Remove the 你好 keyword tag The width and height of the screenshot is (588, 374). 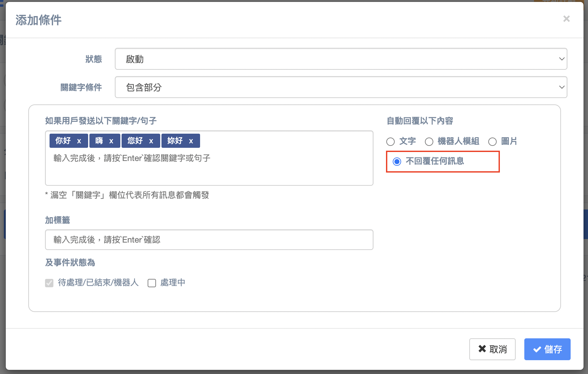tap(79, 141)
